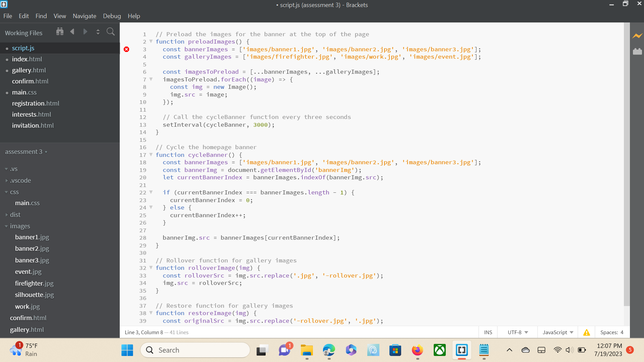The width and height of the screenshot is (644, 362).
Task: Navigate backward with the left arrow icon
Action: coord(72,32)
